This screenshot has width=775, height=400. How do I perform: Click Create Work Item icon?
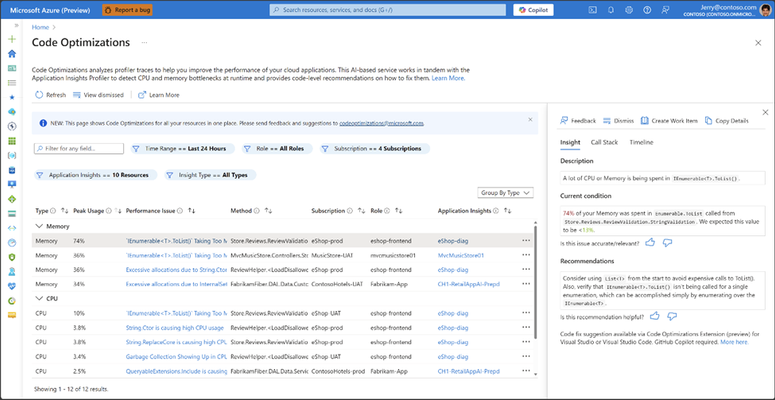[x=645, y=121]
